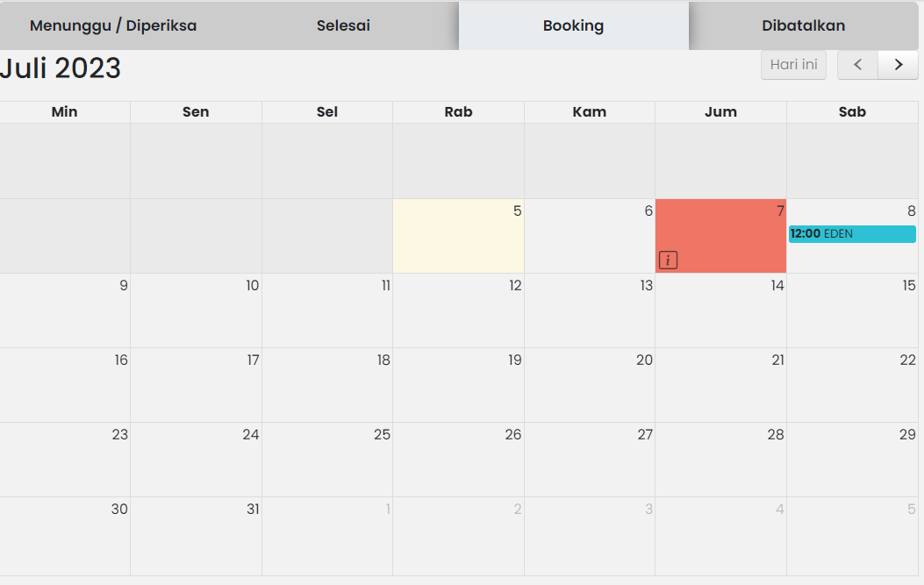Open the next month arrow
This screenshot has height=585, width=924.
pyautogui.click(x=897, y=64)
